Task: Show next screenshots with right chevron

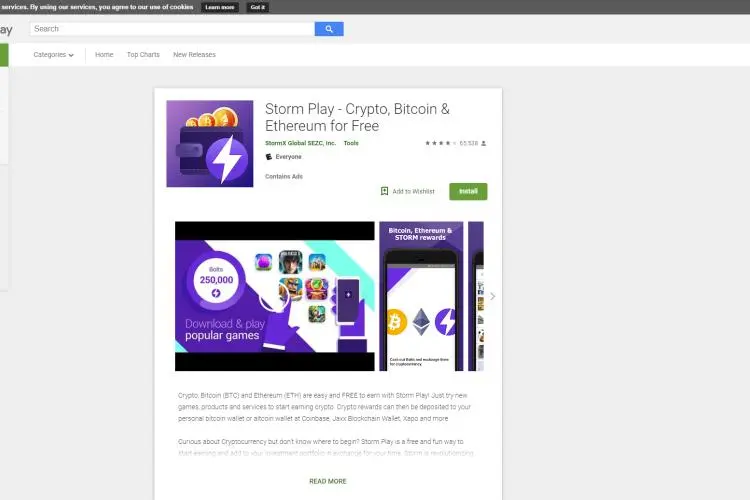Action: pyautogui.click(x=493, y=296)
